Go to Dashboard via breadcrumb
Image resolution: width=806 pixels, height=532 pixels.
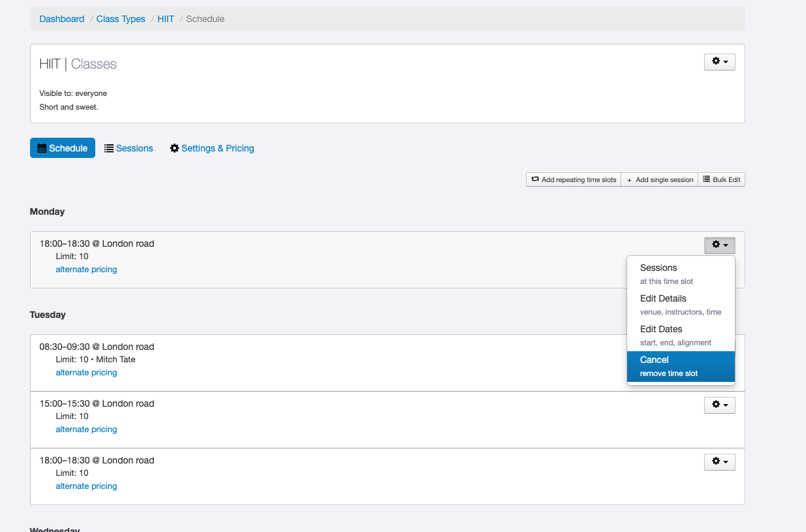tap(61, 19)
